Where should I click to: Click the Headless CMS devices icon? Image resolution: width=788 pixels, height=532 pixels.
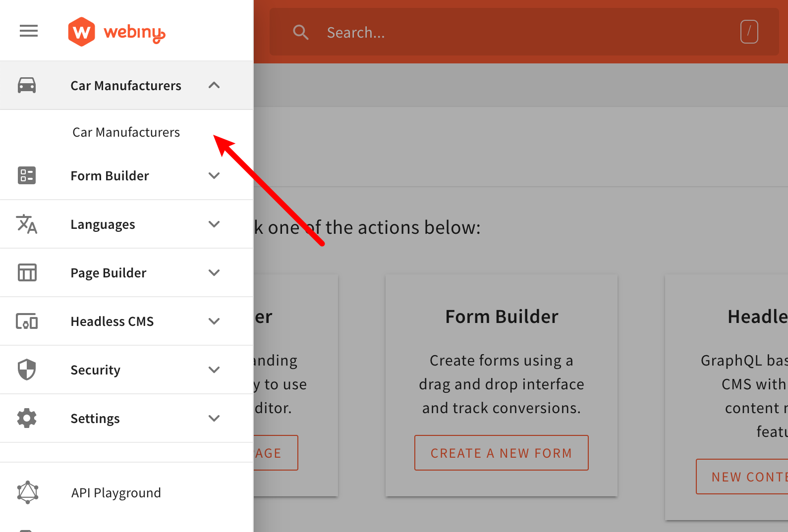pos(27,321)
